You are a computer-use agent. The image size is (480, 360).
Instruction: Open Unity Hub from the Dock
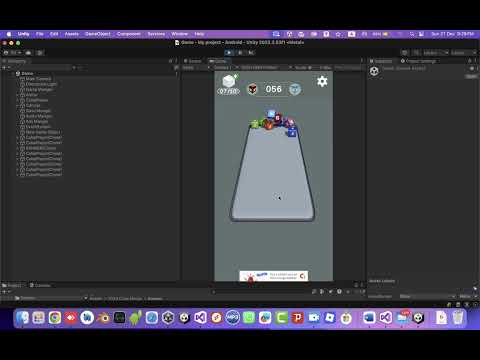pyautogui.click(x=168, y=318)
